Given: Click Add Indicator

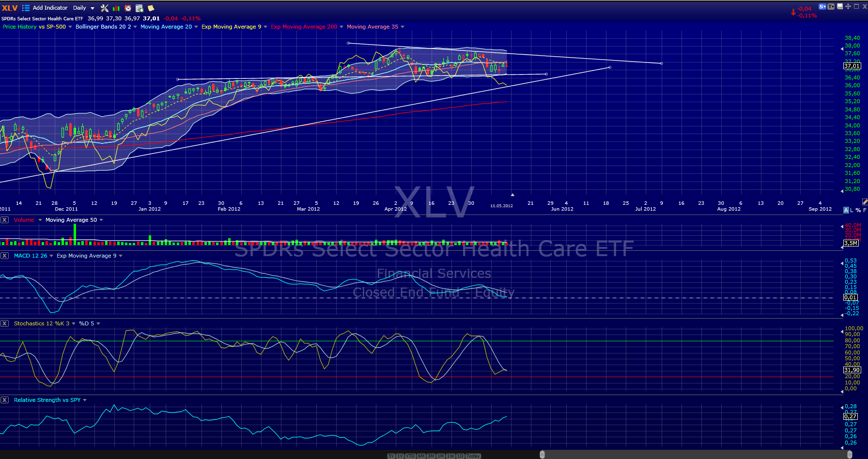Looking at the screenshot, I should coord(50,8).
